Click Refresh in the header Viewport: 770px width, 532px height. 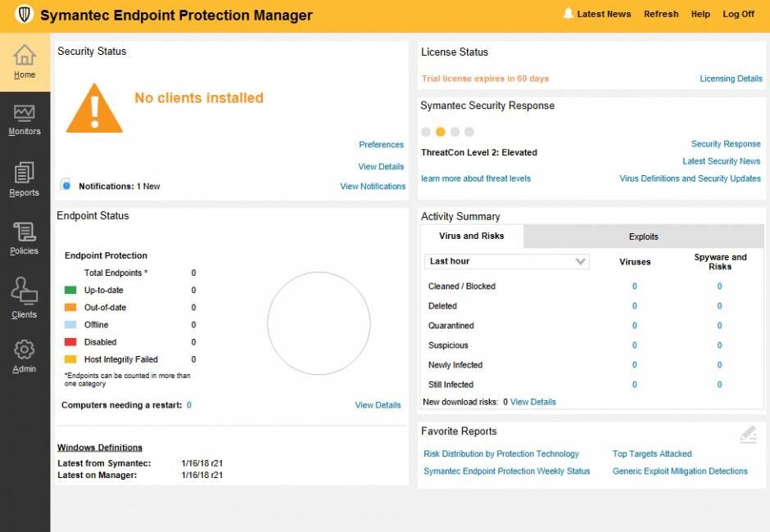661,14
